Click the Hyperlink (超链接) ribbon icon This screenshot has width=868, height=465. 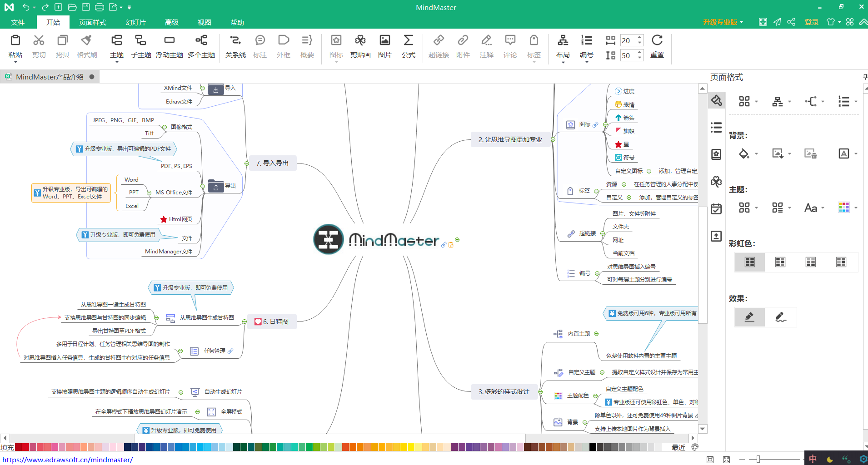439,40
